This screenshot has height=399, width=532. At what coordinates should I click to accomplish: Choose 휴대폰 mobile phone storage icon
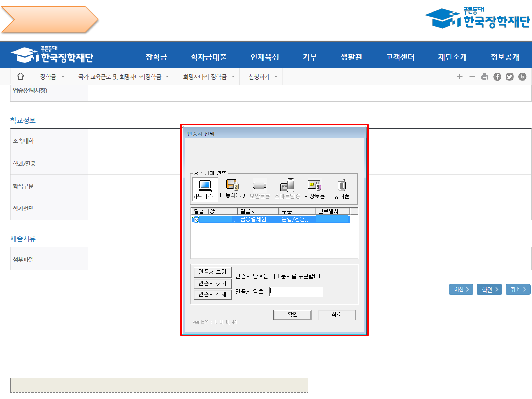pyautogui.click(x=341, y=189)
